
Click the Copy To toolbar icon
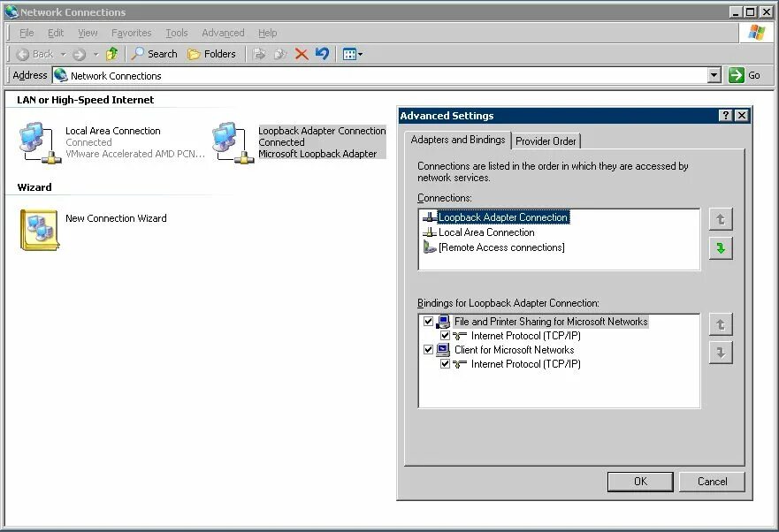click(280, 54)
